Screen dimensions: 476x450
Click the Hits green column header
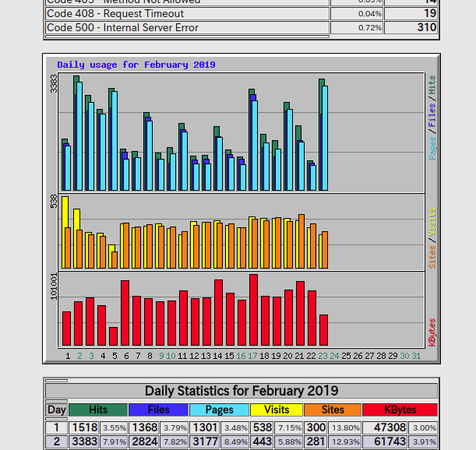pyautogui.click(x=97, y=410)
